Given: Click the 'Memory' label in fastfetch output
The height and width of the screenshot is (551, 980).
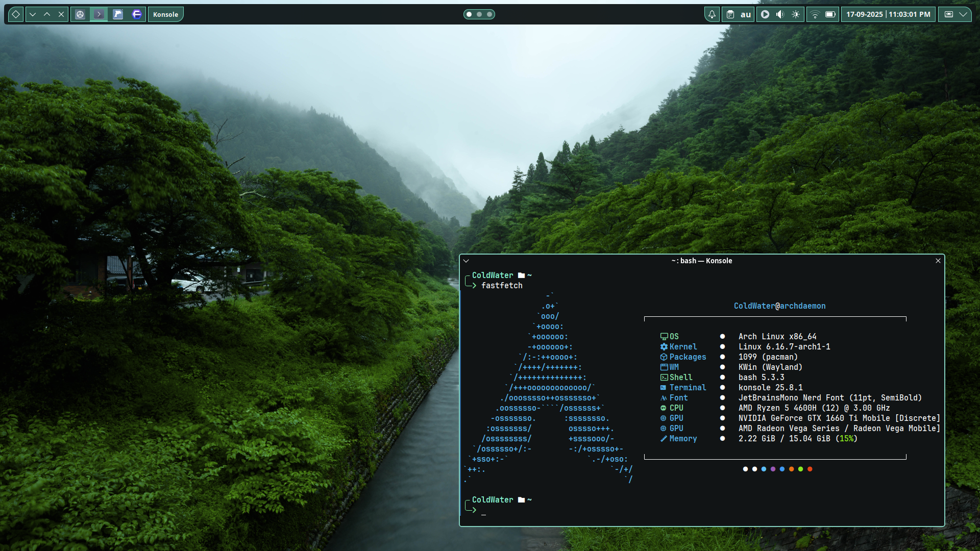Looking at the screenshot, I should click(683, 439).
